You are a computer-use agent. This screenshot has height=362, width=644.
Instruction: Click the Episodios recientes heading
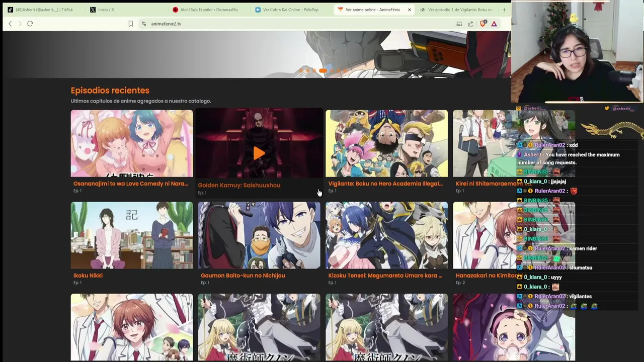pos(110,90)
